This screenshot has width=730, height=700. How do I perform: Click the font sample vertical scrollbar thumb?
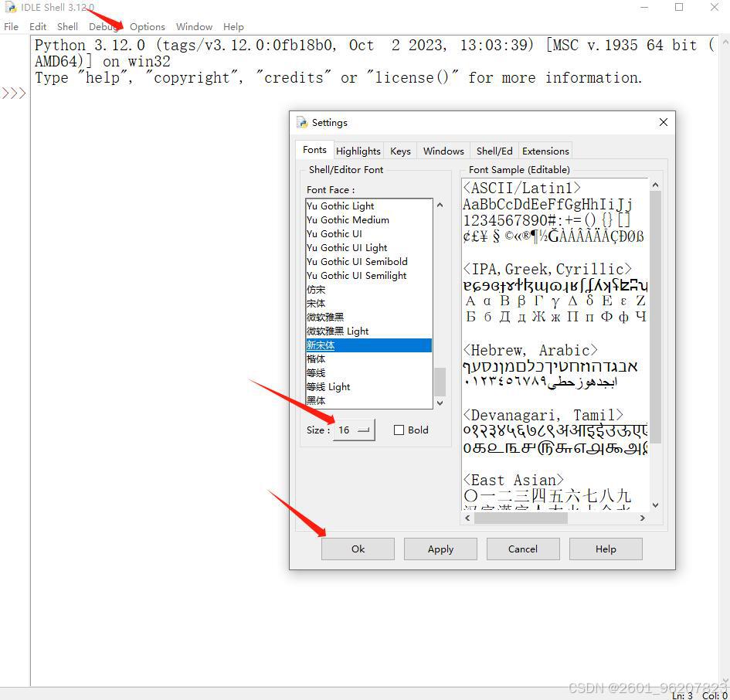point(655,318)
